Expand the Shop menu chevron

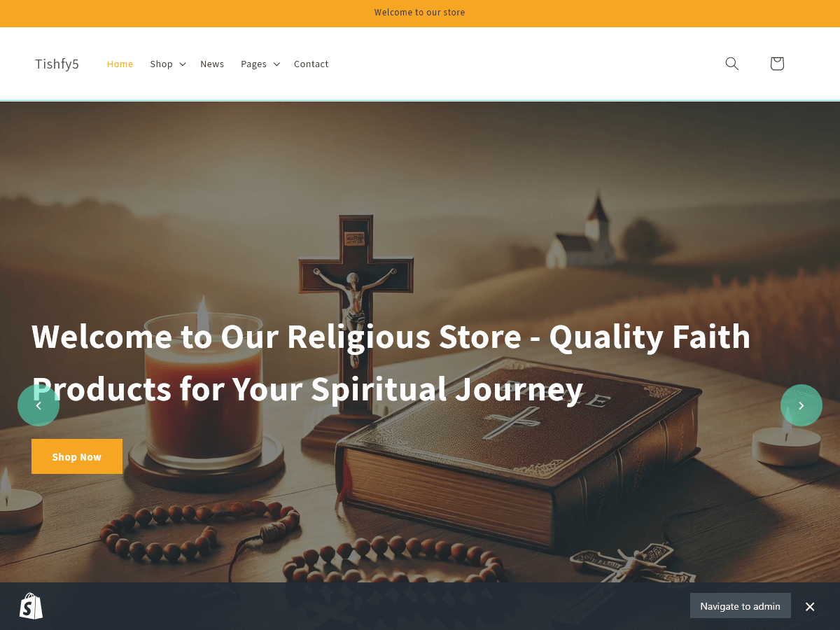(x=182, y=64)
